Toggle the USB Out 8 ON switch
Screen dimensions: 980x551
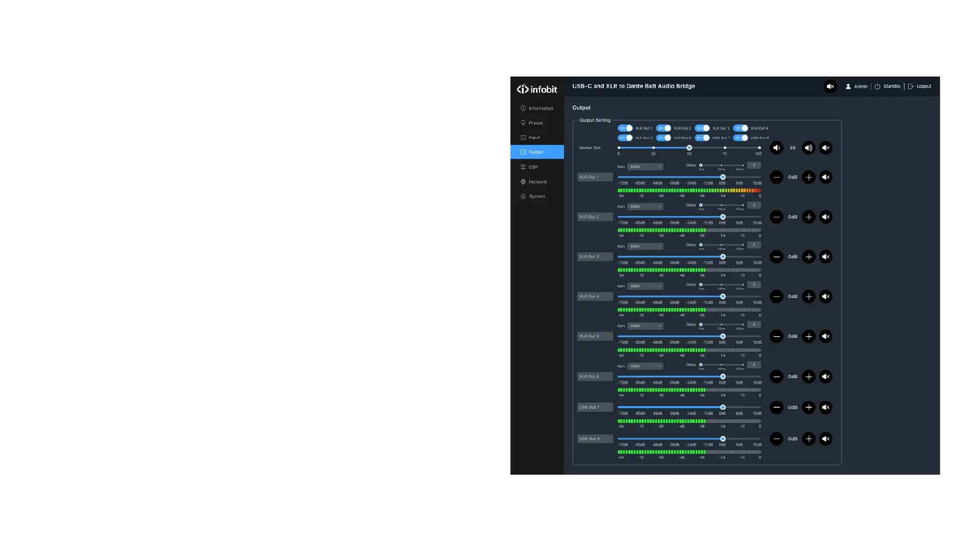(x=741, y=138)
